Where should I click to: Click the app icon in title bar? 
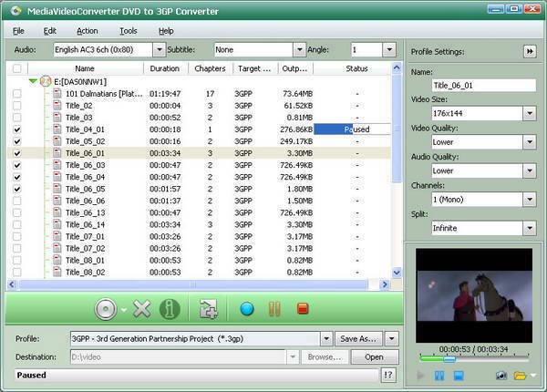[x=15, y=11]
